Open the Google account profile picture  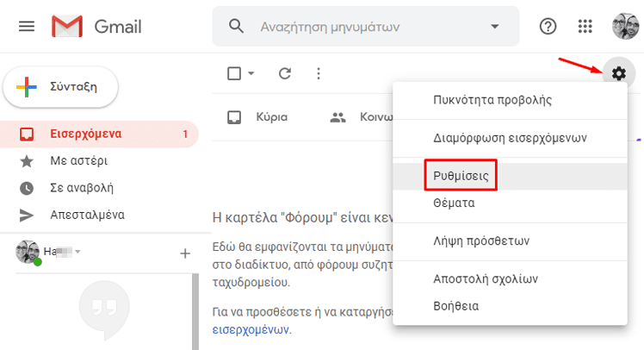626,27
